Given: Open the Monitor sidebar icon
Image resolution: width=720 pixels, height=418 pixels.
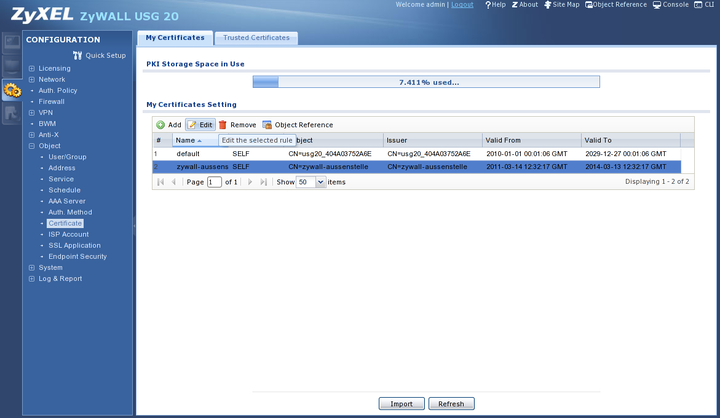Looking at the screenshot, I should [x=12, y=66].
